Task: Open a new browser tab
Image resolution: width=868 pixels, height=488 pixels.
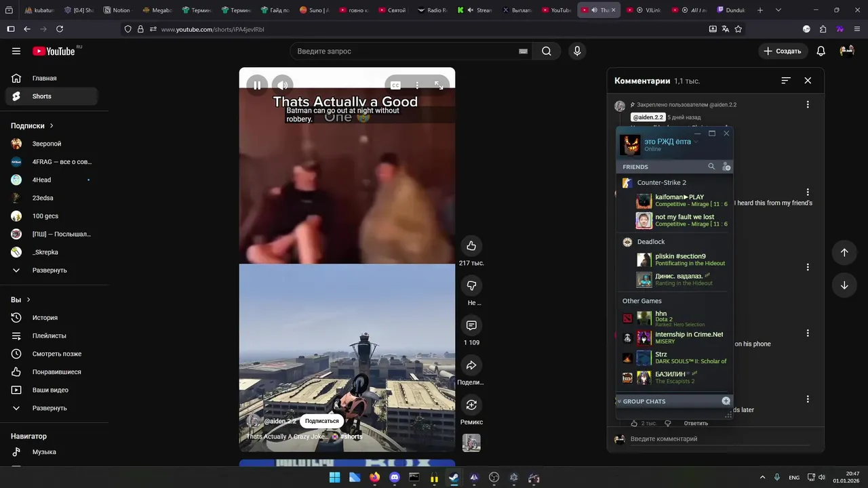Action: 760,10
